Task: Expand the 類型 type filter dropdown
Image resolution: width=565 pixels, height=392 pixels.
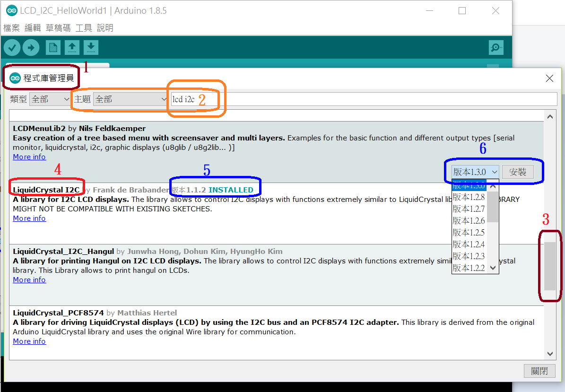Action: tap(50, 99)
